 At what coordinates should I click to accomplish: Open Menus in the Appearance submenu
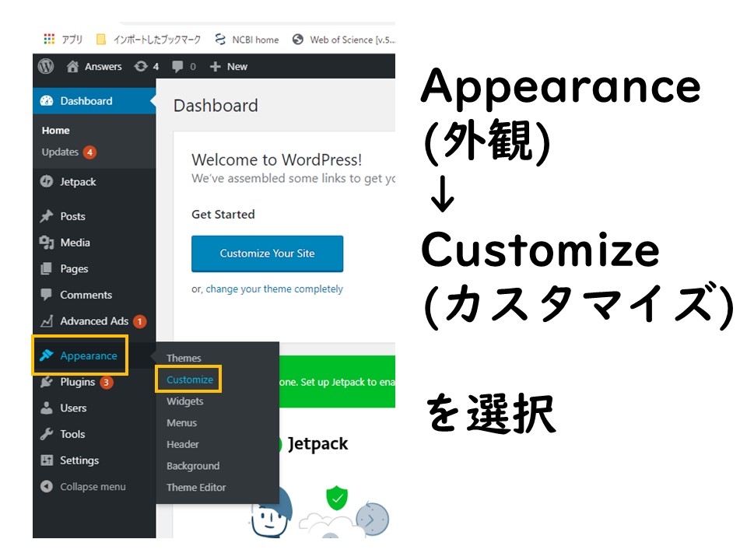click(181, 423)
